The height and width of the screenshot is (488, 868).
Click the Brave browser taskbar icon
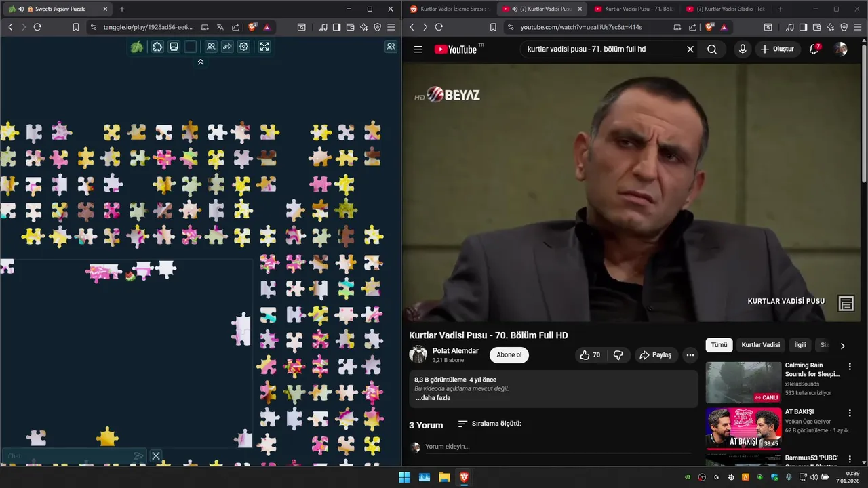(x=464, y=477)
